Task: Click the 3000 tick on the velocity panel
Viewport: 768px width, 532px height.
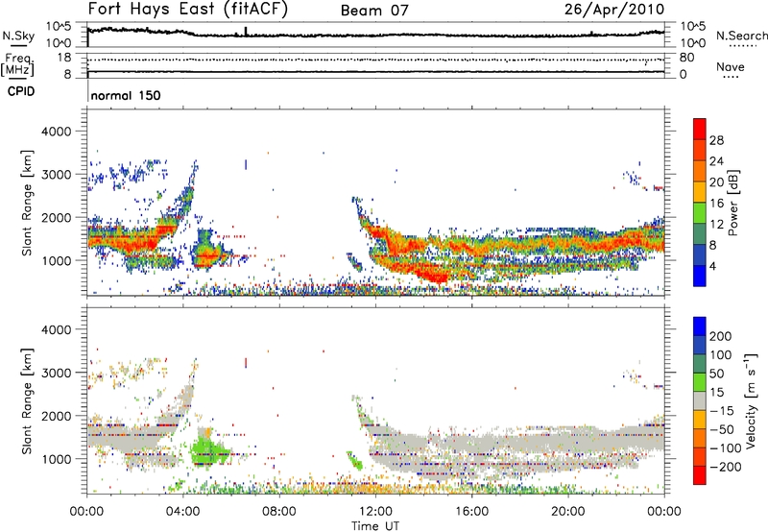Action: tap(56, 373)
